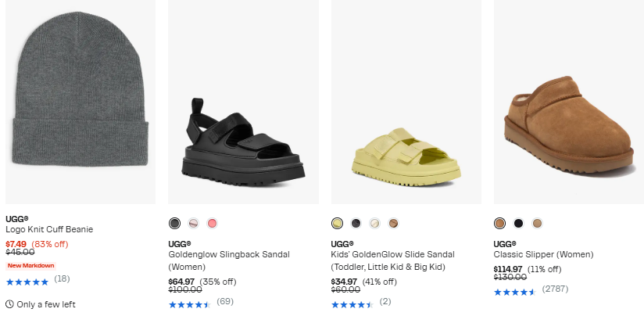Pick the tan swatch for Classic Slipper
This screenshot has height=316, width=644.
click(x=537, y=224)
